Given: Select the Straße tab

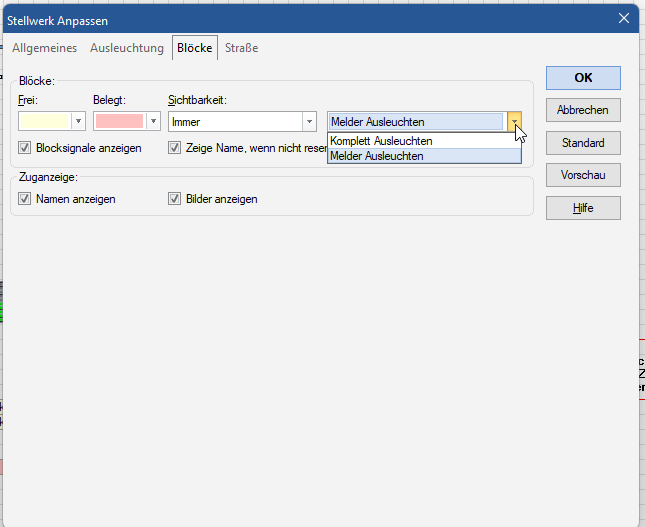Looking at the screenshot, I should pyautogui.click(x=241, y=48).
